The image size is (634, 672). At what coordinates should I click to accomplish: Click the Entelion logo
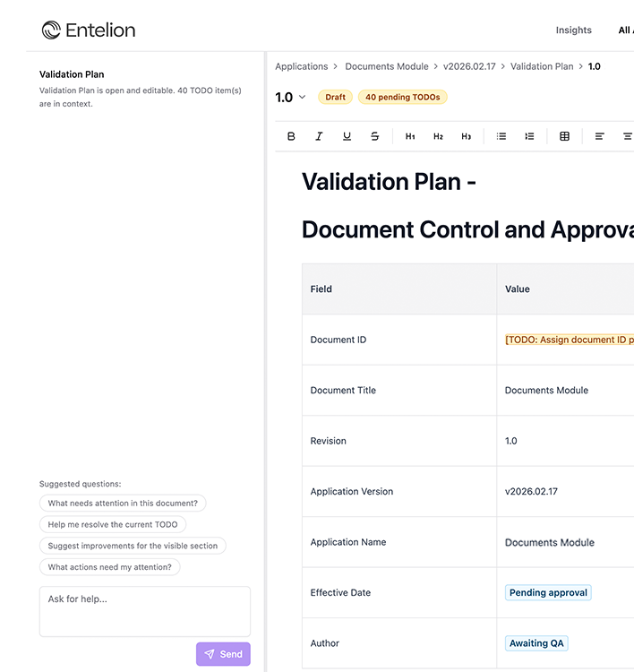pos(89,30)
